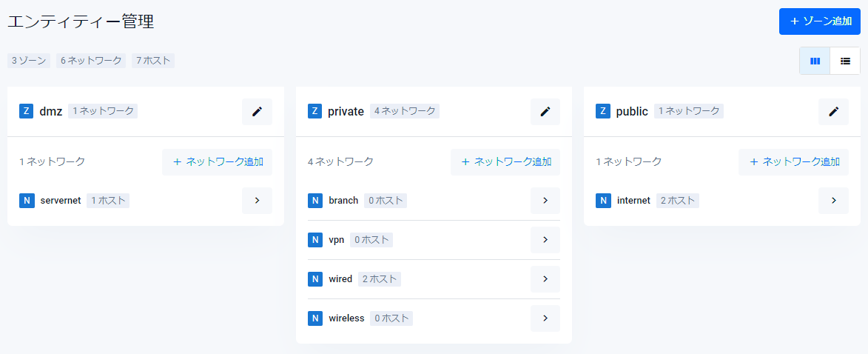Screen dimensions: 868x354
Task: Click the Z icon next to private
Action: [x=315, y=111]
